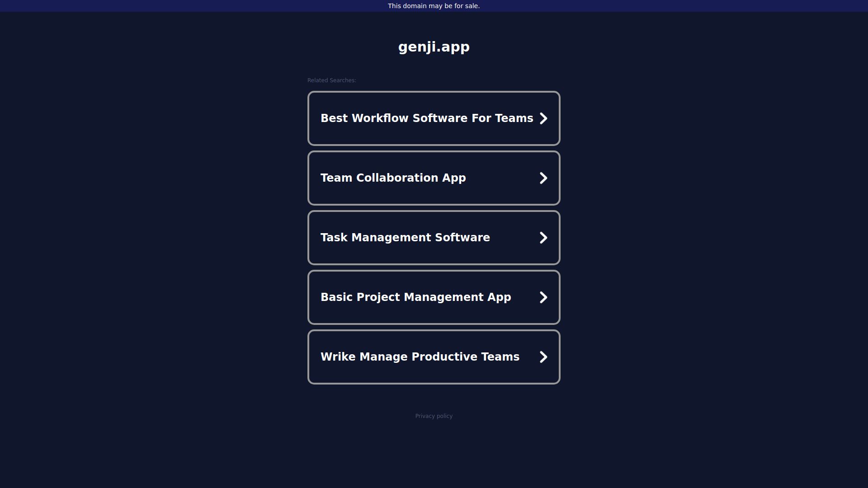The width and height of the screenshot is (868, 488).
Task: Select the Task Management Software link text
Action: [x=405, y=238]
